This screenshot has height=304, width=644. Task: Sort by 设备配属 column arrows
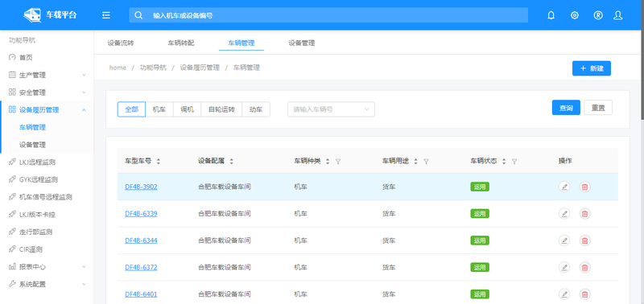point(231,162)
